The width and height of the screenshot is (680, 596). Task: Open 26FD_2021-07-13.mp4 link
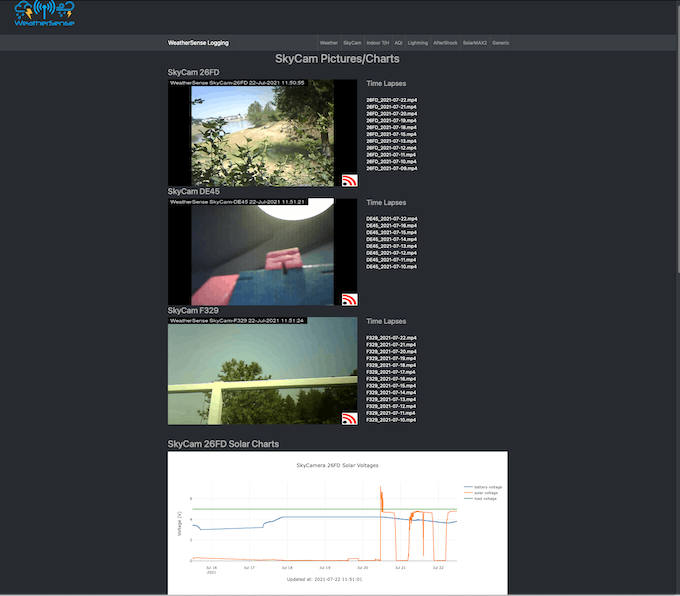click(x=392, y=141)
